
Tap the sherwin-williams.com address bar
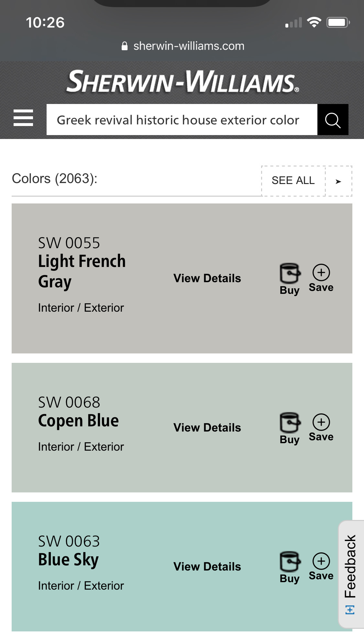point(183,46)
